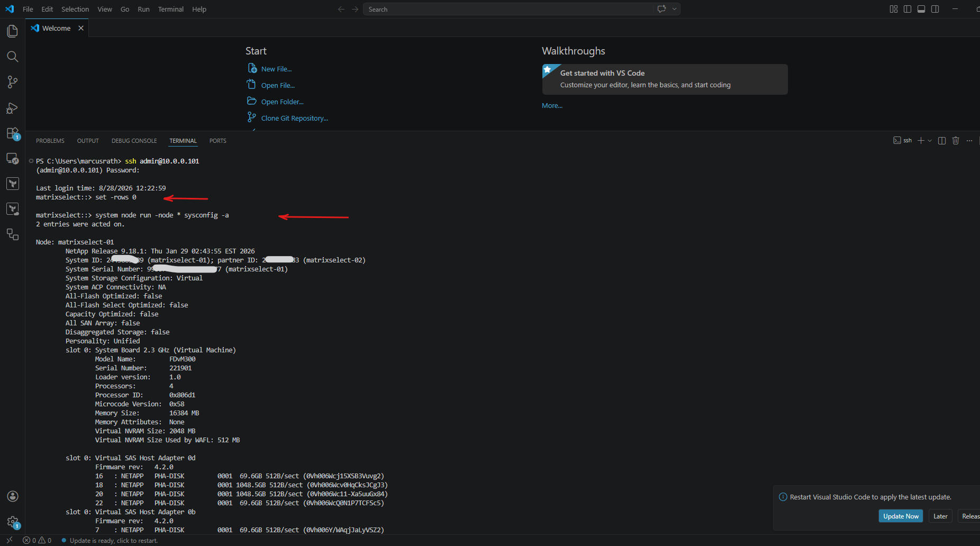Click the new terminal plus icon
Viewport: 980px width, 546px height.
pyautogui.click(x=921, y=140)
